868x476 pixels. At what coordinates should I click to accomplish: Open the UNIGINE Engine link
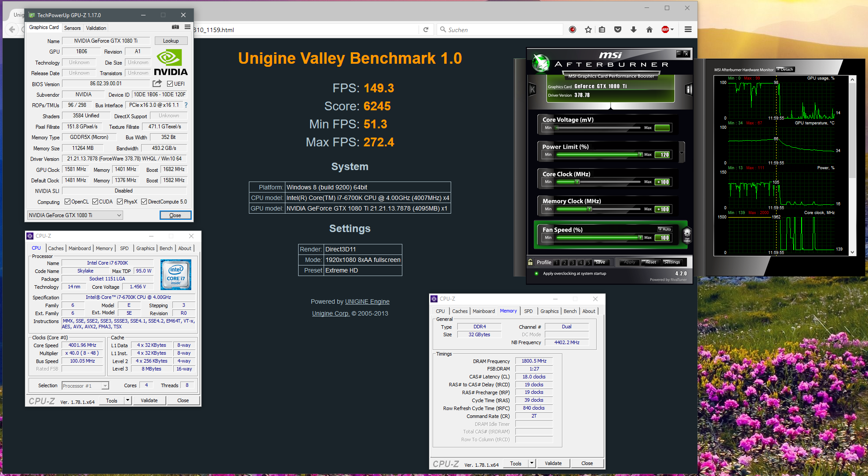[367, 302]
